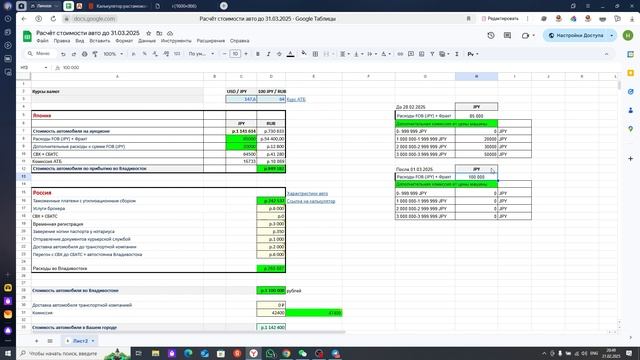Print the spreadsheet using the printer icon
This screenshot has height=360, width=640.
[x=84, y=54]
